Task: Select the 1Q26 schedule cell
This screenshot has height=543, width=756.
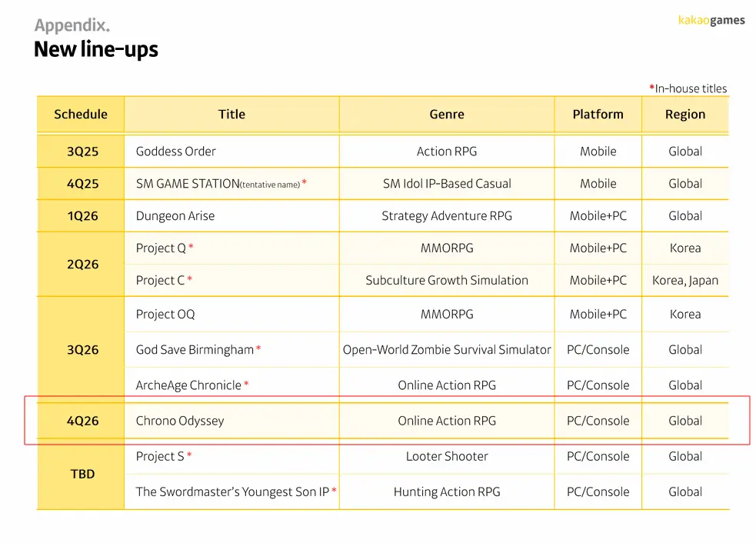Action: coord(82,216)
